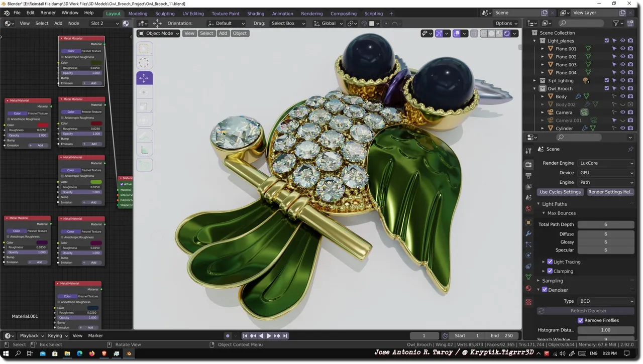Image resolution: width=643 pixels, height=364 pixels.
Task: Disable the Clamping checkbox
Action: pos(550,271)
